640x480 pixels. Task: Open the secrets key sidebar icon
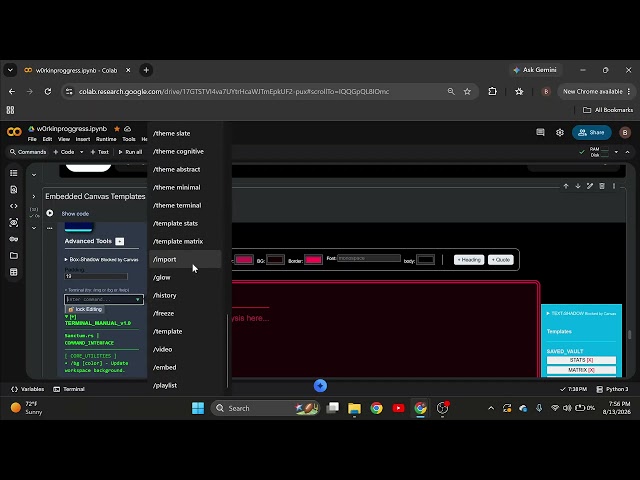tap(13, 239)
